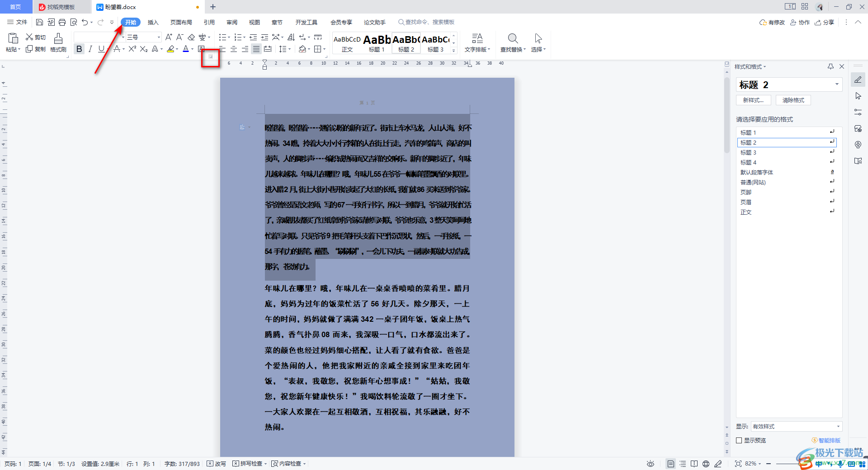Image resolution: width=868 pixels, height=470 pixels.
Task: Click the print preview icon in quick access bar
Action: 73,22
